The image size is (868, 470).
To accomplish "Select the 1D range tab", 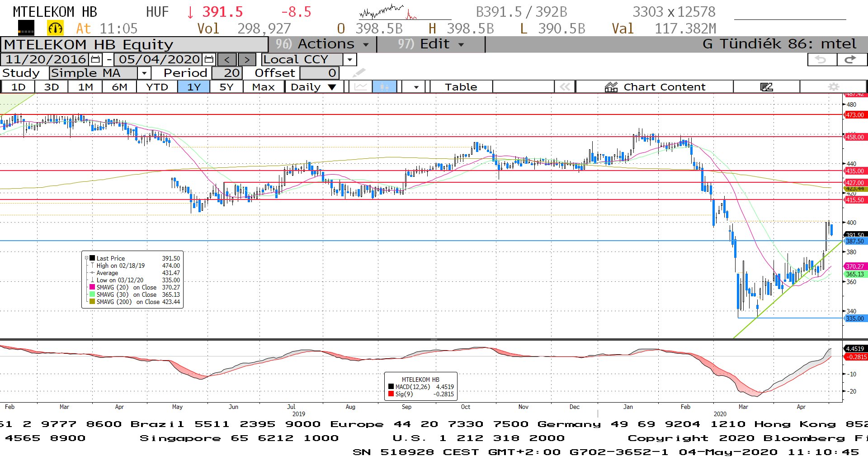I will [x=18, y=86].
